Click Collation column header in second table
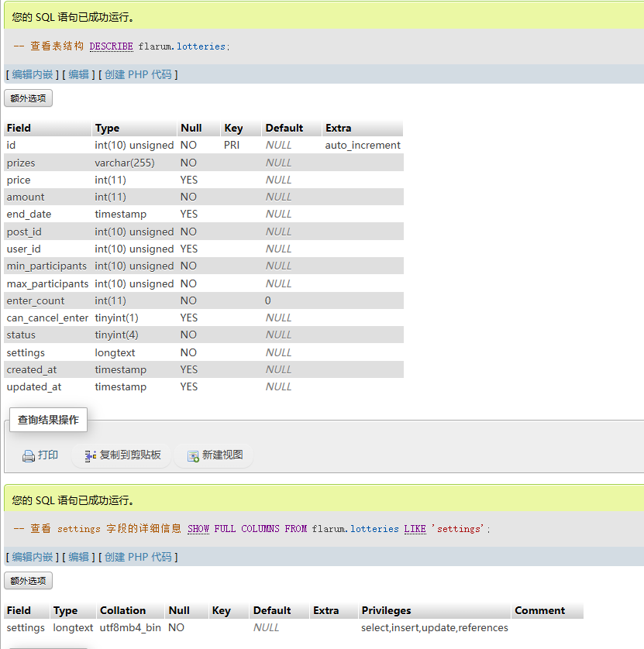644x649 pixels. pyautogui.click(x=130, y=611)
